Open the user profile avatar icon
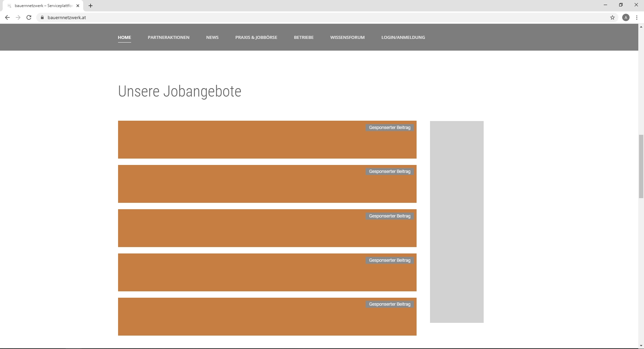644x349 pixels. tap(626, 17)
